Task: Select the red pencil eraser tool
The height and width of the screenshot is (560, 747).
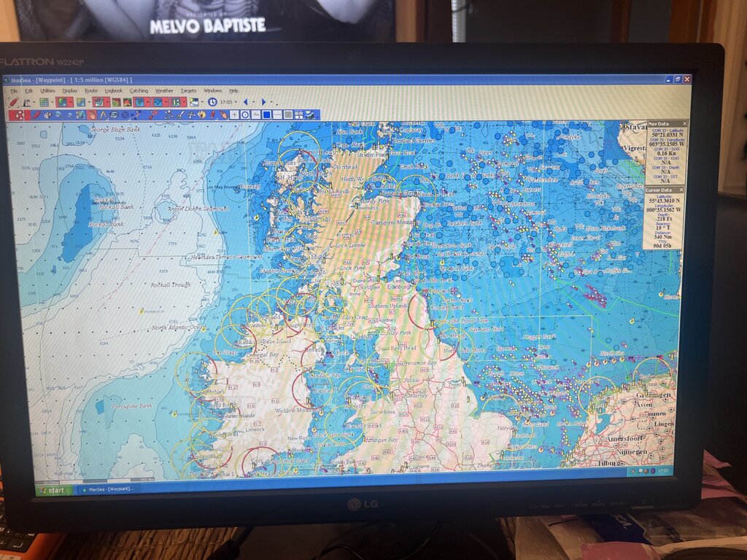Action: tap(36, 114)
